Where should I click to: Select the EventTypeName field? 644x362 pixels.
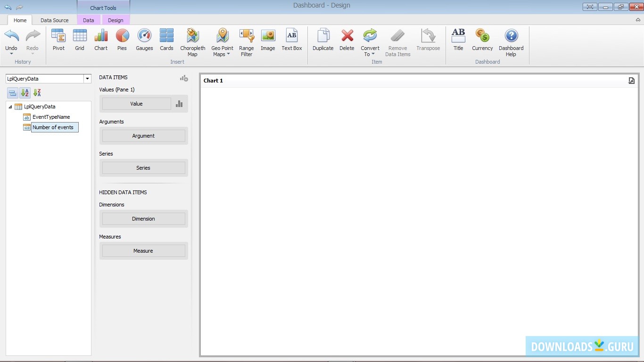click(x=51, y=117)
